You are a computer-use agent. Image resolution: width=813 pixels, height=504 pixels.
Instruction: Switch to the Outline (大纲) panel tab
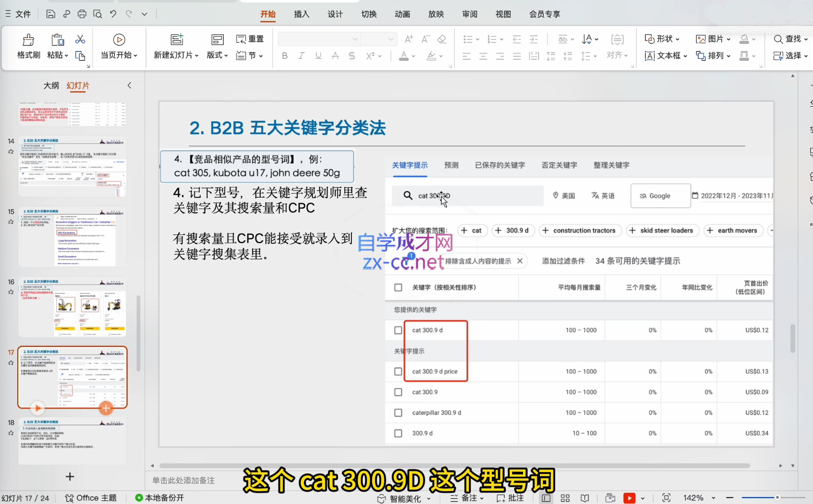[x=51, y=86]
